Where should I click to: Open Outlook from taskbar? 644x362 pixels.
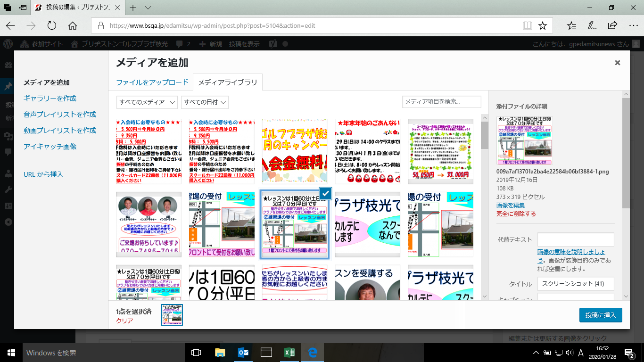(x=243, y=353)
